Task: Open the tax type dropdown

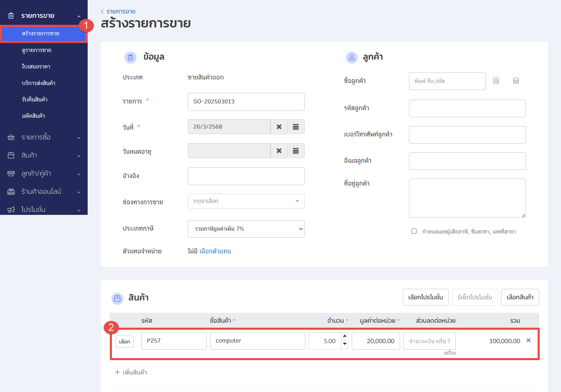Action: [x=246, y=229]
